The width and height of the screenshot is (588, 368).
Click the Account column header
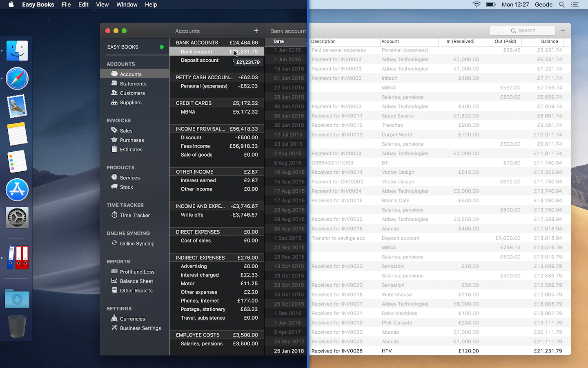click(409, 41)
